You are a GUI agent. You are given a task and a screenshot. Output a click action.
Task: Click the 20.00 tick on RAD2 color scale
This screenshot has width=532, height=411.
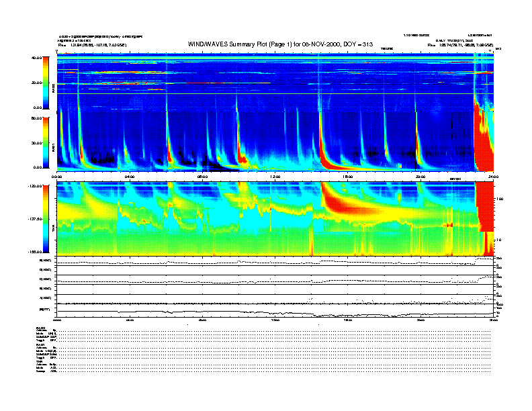(x=36, y=83)
